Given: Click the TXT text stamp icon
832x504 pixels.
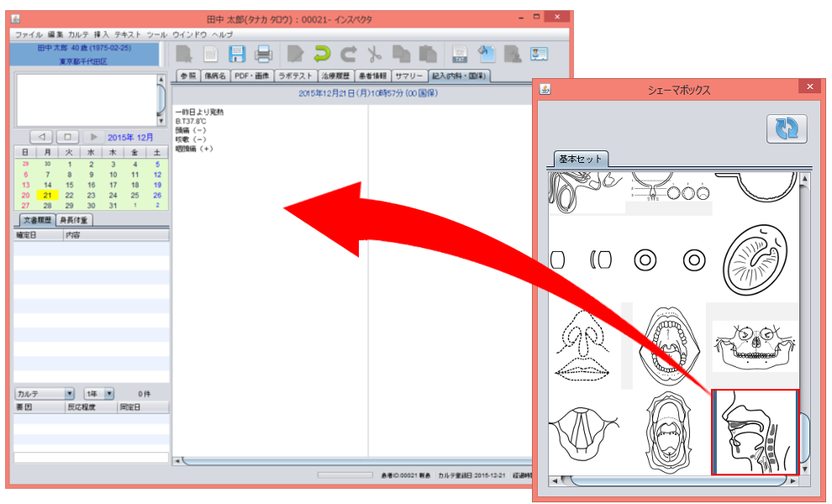Looking at the screenshot, I should 459,55.
